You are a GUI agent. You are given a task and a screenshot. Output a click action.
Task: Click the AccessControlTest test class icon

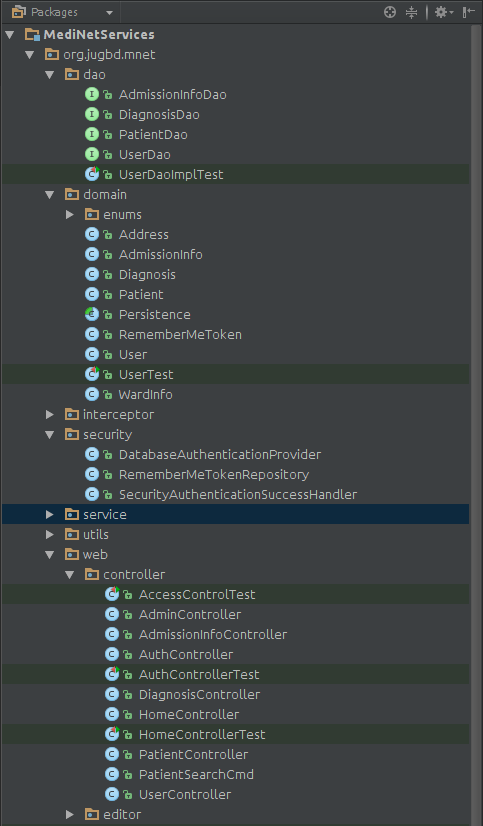click(x=112, y=594)
